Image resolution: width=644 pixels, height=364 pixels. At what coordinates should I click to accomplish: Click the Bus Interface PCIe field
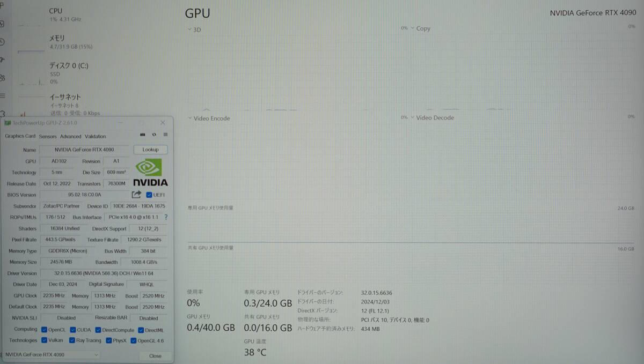[x=133, y=217]
